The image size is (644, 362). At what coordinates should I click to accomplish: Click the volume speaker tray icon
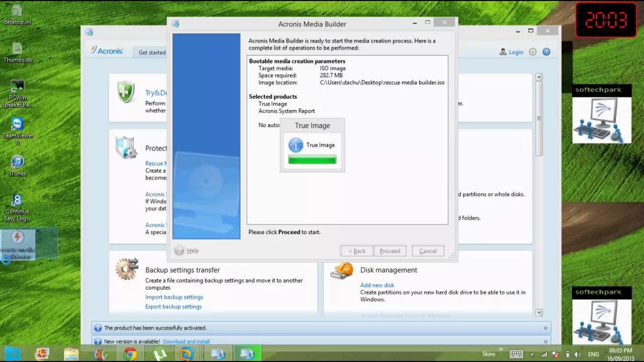pos(579,354)
